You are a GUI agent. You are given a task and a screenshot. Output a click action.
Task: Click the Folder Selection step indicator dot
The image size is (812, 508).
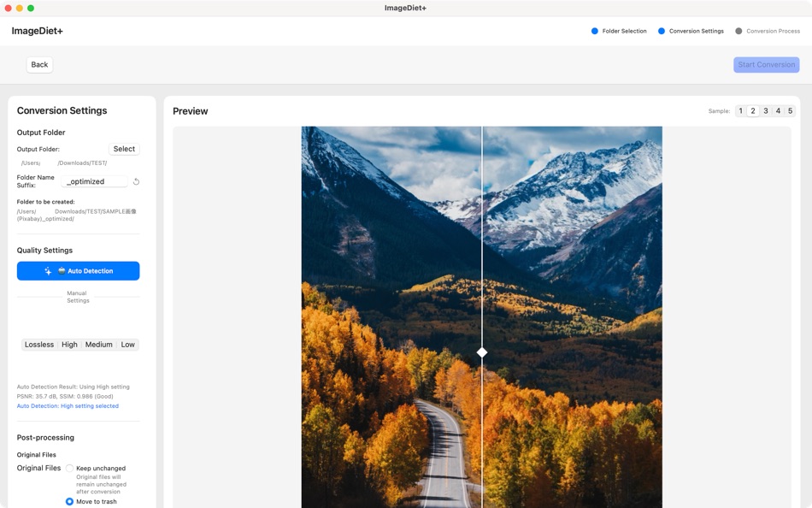point(595,30)
